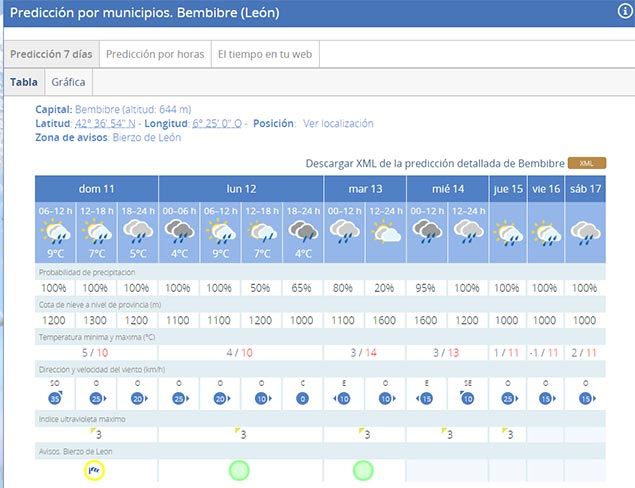Open the Ver localización link
635x488 pixels.
338,124
